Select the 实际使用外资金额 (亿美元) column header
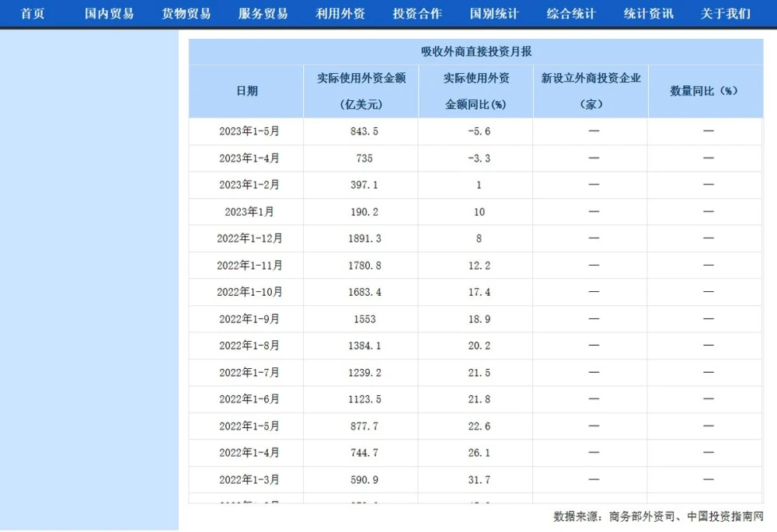The width and height of the screenshot is (777, 532). (361, 91)
